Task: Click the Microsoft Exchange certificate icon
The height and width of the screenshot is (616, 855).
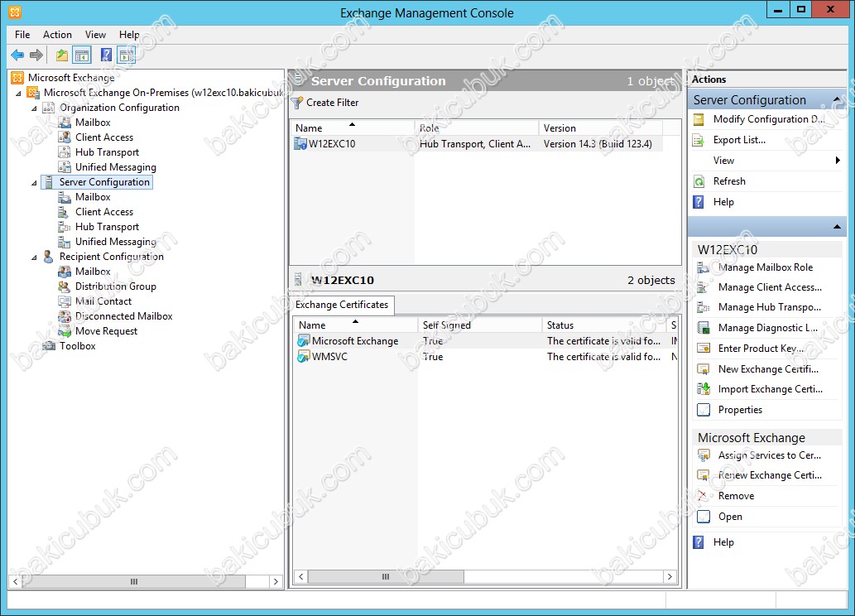Action: 303,341
